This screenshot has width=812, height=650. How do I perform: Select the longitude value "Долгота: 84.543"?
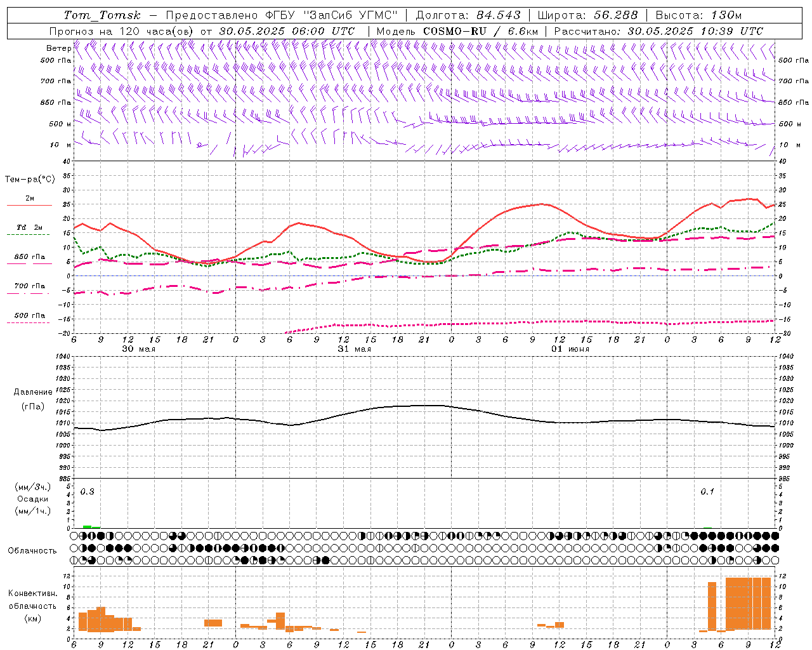[468, 15]
